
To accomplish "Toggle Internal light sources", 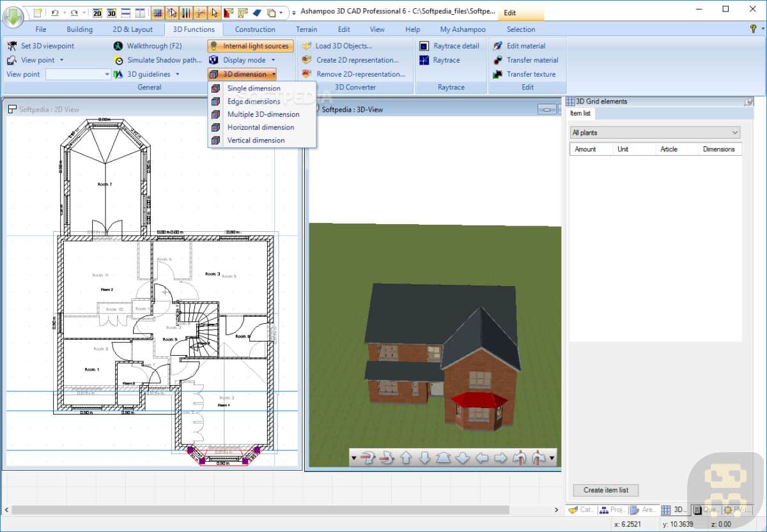I will [250, 46].
